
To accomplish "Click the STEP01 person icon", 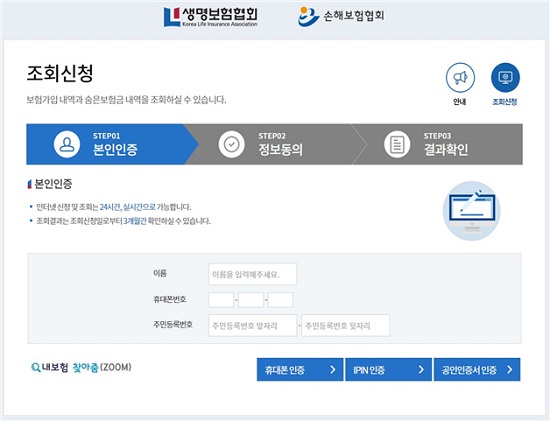I will point(67,144).
